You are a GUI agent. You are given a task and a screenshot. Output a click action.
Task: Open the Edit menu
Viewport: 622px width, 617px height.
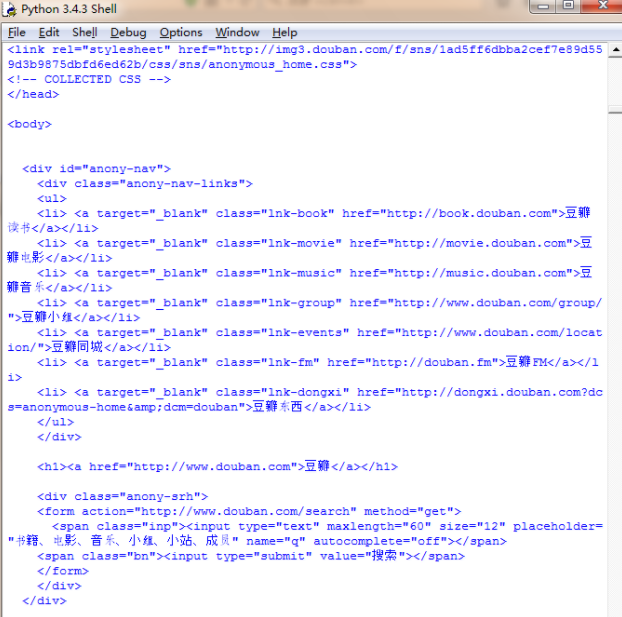pyautogui.click(x=49, y=33)
